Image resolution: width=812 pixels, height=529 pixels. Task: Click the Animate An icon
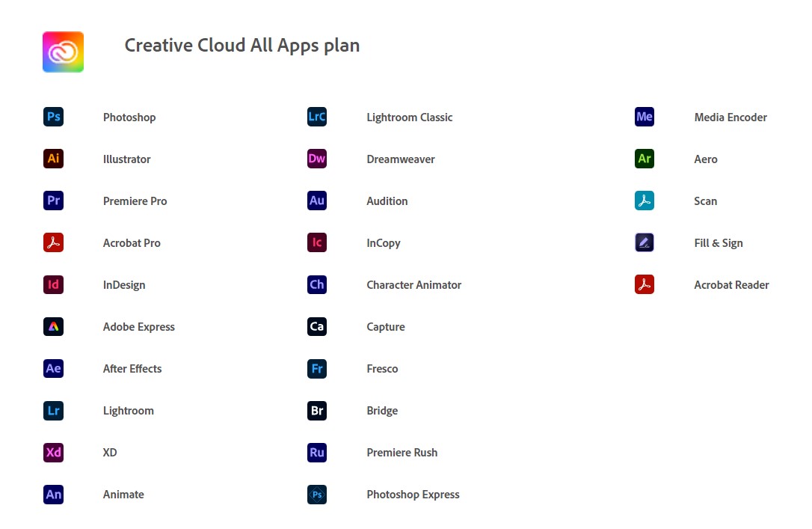tap(53, 495)
